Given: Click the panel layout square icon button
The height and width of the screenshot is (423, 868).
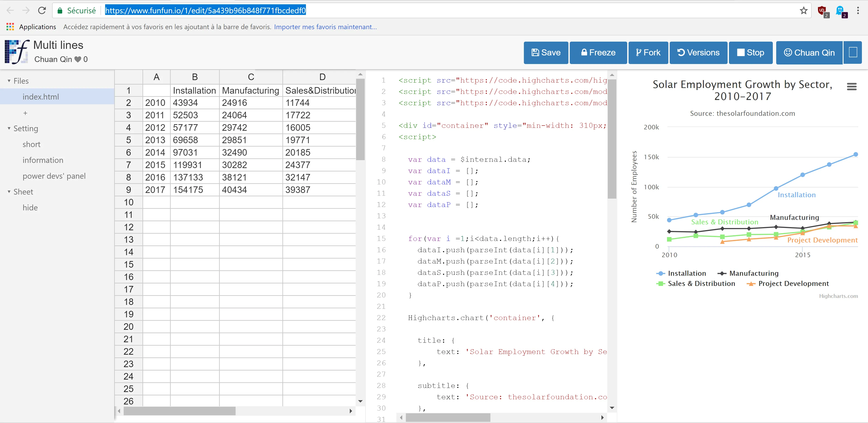Looking at the screenshot, I should tap(852, 52).
